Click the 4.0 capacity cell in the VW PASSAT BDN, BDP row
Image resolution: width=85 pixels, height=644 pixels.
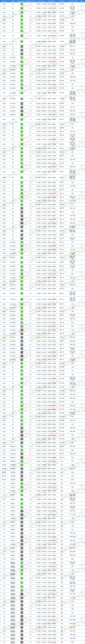[30, 507]
